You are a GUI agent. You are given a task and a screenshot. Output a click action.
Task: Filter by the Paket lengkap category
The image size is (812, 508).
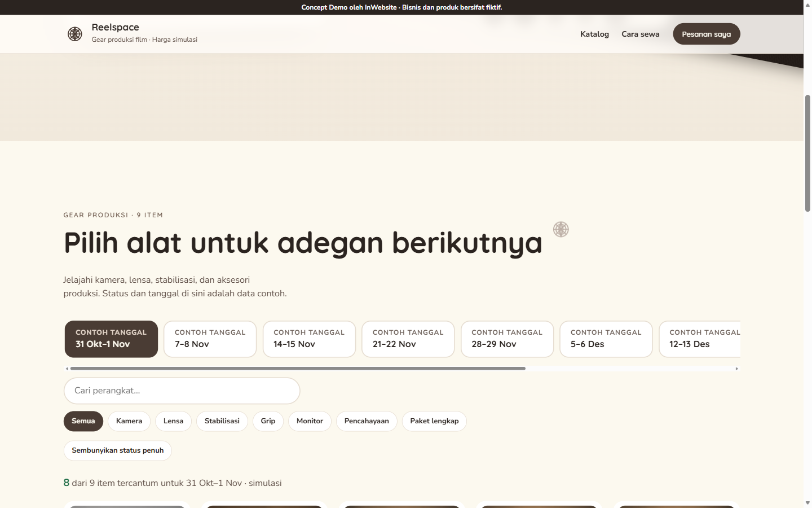(434, 421)
